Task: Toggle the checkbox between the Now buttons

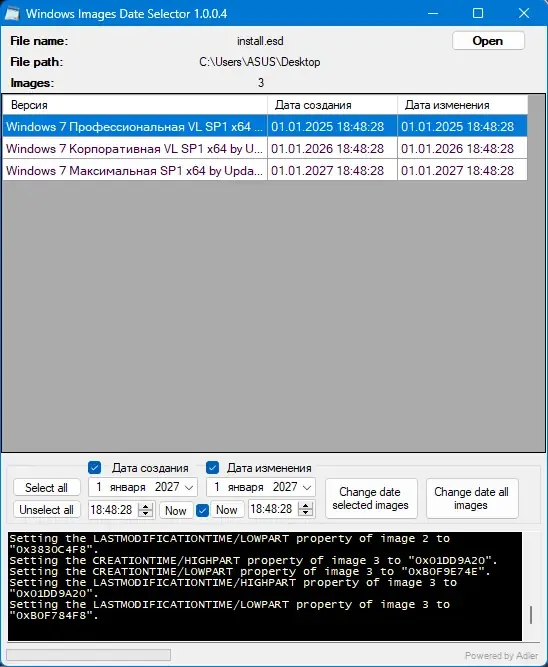Action: pyautogui.click(x=203, y=510)
